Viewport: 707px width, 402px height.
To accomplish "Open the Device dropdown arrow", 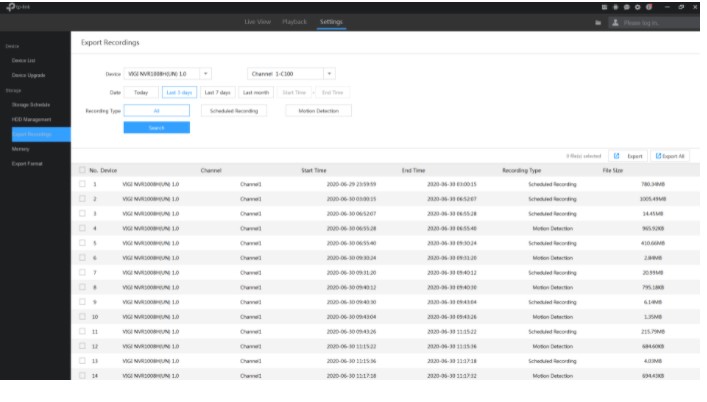I will (206, 73).
